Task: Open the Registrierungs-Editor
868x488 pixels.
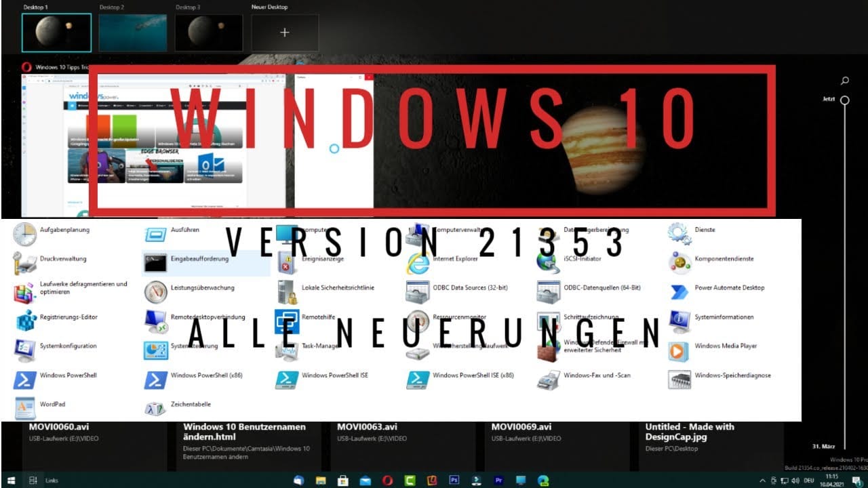Action: 57,320
